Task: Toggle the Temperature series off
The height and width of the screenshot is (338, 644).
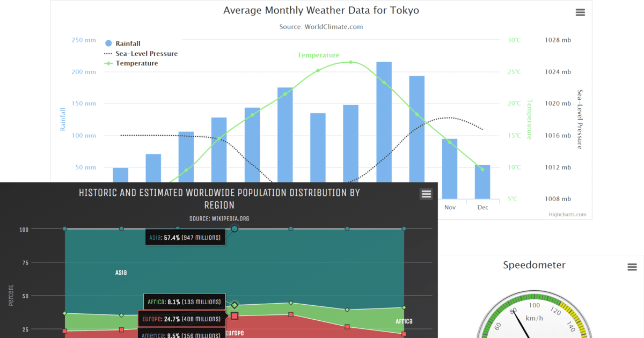Action: pyautogui.click(x=136, y=63)
